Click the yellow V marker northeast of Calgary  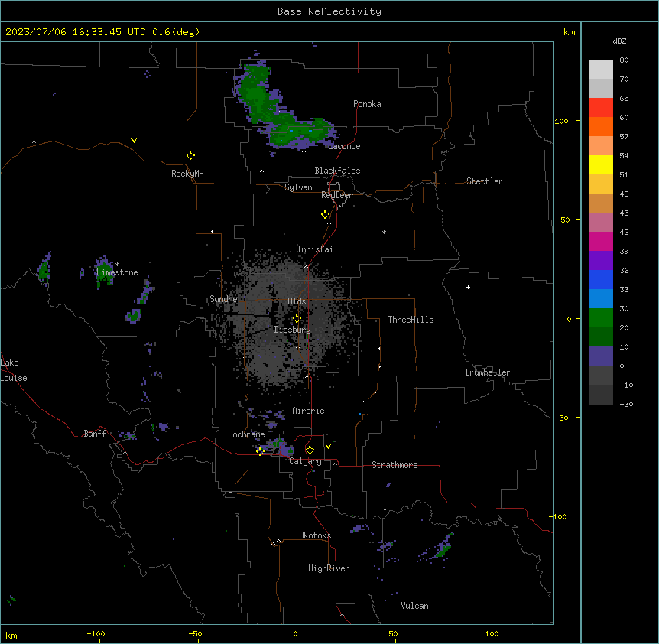click(x=328, y=447)
